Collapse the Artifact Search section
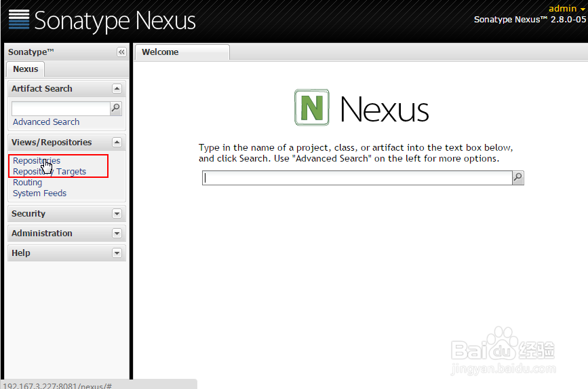The image size is (588, 389). point(117,89)
